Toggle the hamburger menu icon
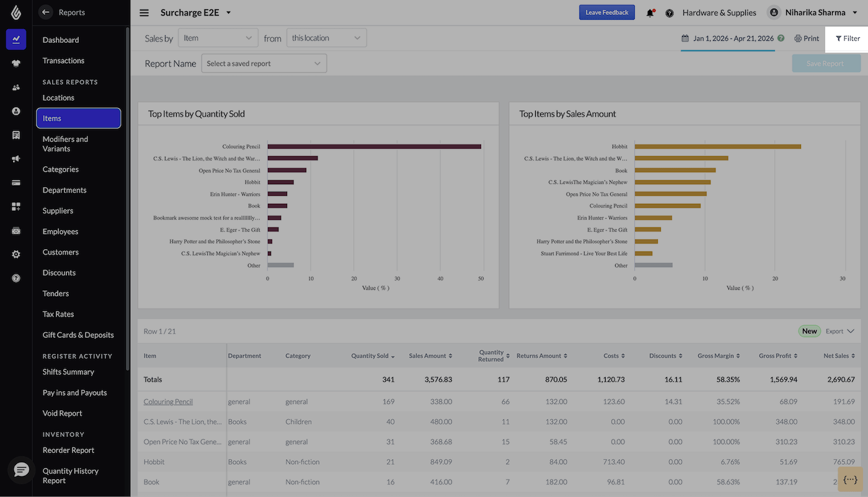The image size is (868, 497). (x=144, y=12)
